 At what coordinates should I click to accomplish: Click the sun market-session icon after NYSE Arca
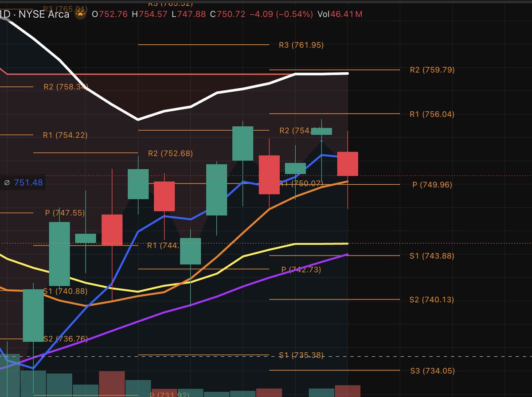tap(80, 14)
